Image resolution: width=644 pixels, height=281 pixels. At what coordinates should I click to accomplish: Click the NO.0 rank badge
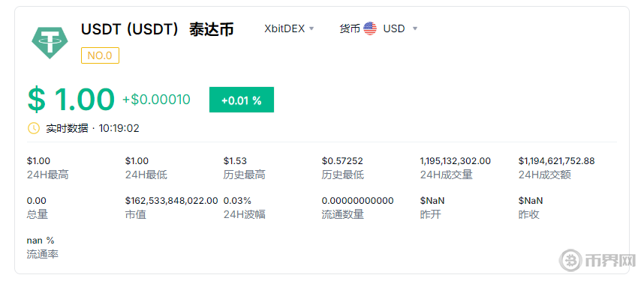101,55
